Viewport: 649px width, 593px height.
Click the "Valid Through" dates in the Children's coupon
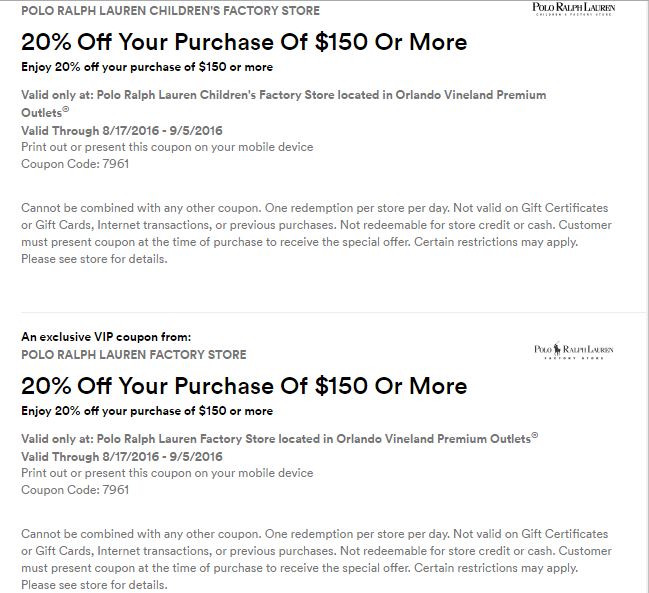click(121, 131)
